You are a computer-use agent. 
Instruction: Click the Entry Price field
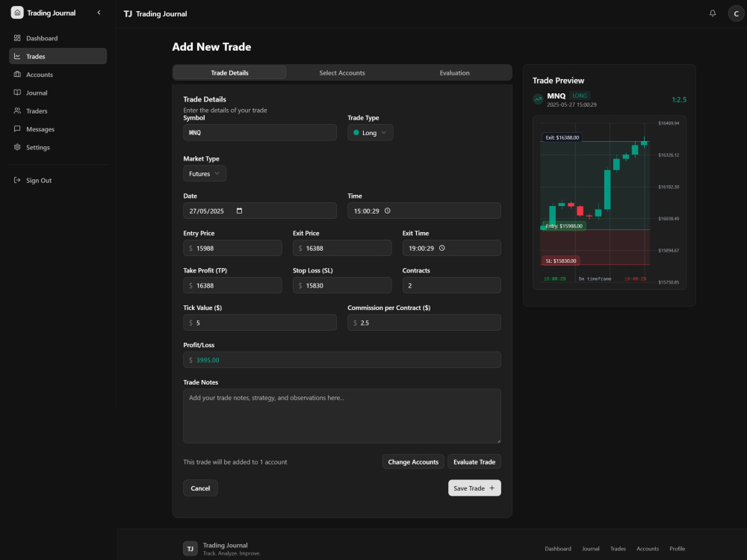(232, 248)
